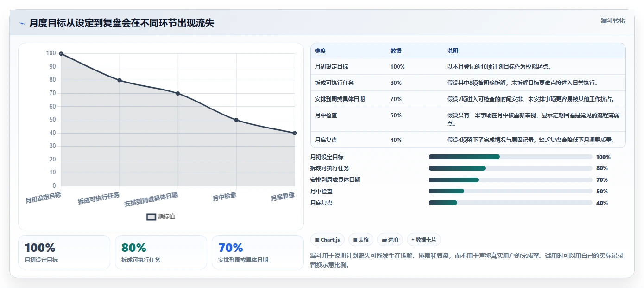Click the chart data point at 月中检查 (50)

236,120
